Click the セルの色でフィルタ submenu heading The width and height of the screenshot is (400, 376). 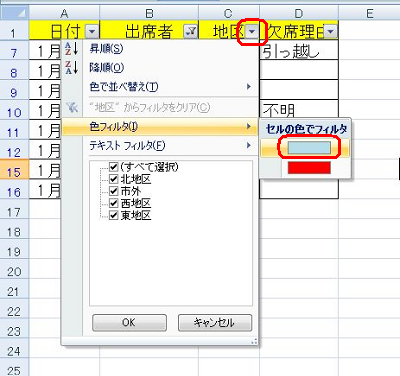[306, 129]
